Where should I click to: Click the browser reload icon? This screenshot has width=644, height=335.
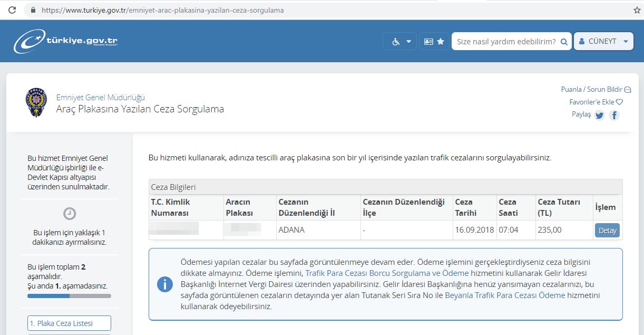click(12, 10)
